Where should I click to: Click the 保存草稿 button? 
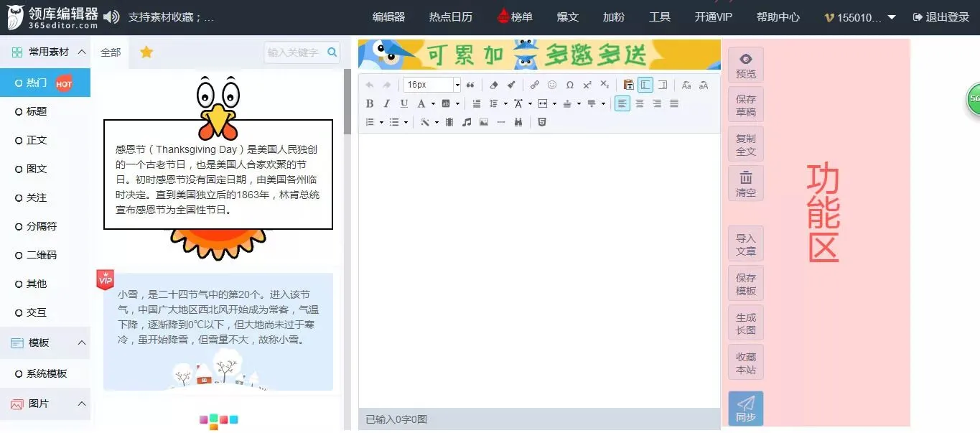[746, 105]
